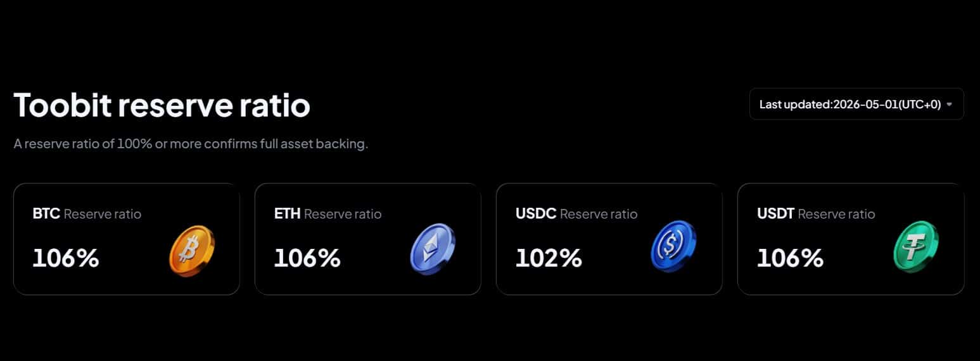Click the full asset backing subtitle text

pos(191,144)
